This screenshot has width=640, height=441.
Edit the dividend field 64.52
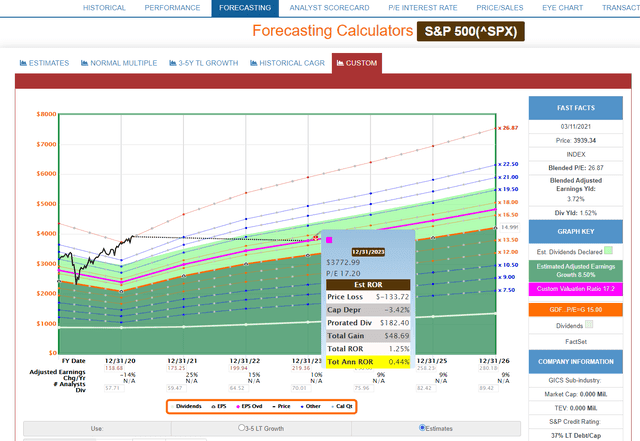(239, 388)
